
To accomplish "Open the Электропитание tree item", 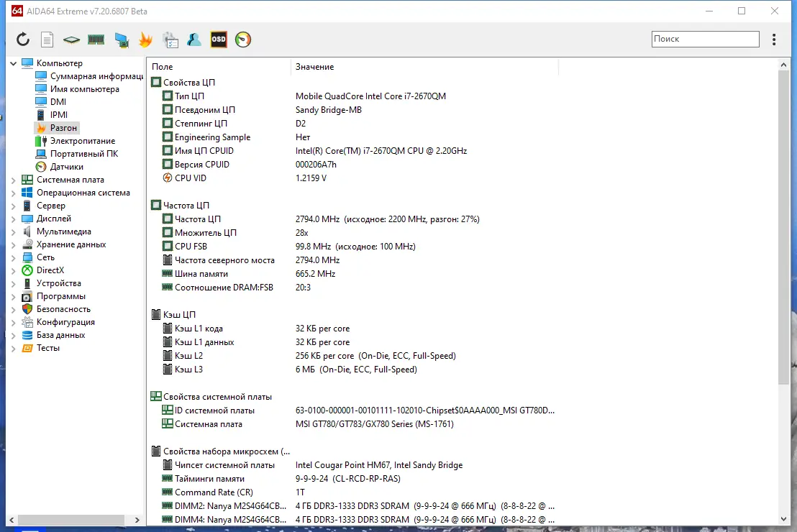I will coord(82,141).
